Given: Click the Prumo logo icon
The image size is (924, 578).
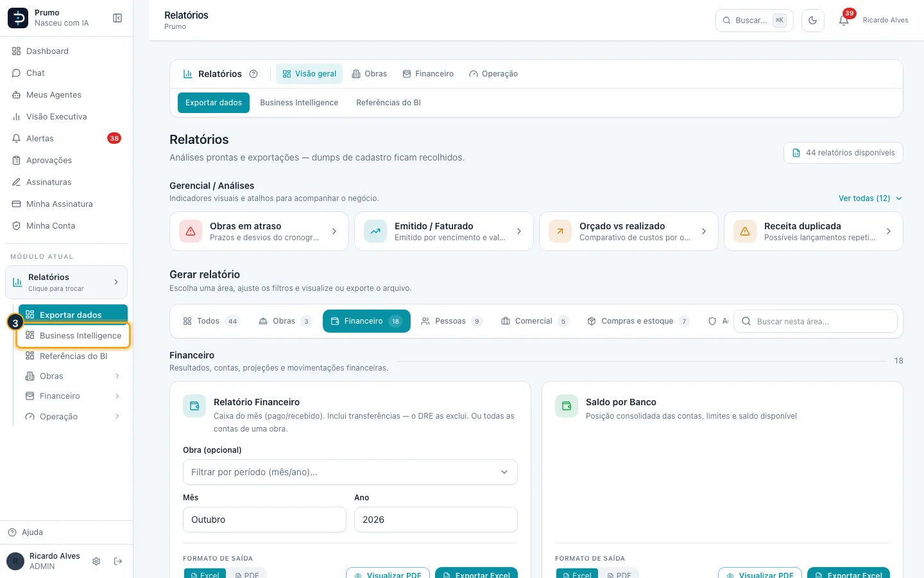Looking at the screenshot, I should click(x=18, y=18).
